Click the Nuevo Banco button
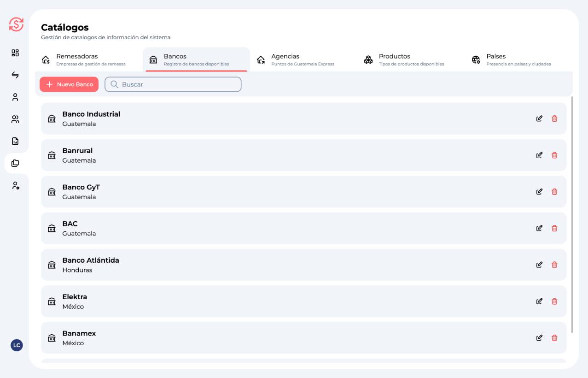Image resolution: width=588 pixels, height=378 pixels. click(69, 84)
